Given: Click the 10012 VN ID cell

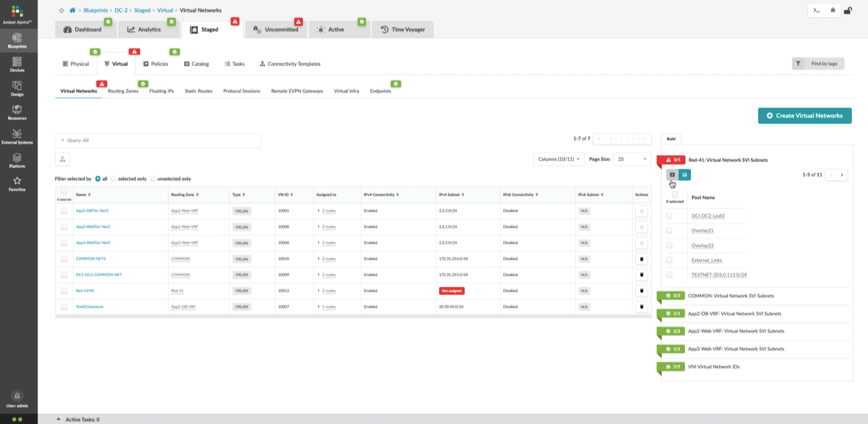Looking at the screenshot, I should coord(283,291).
